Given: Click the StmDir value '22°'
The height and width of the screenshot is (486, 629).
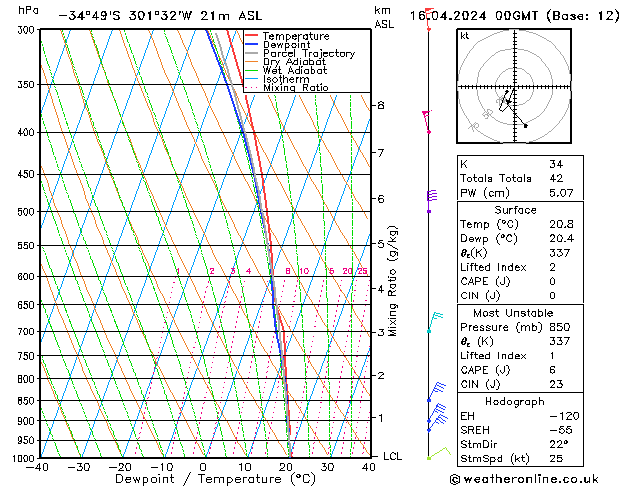Looking at the screenshot, I should click(x=559, y=444).
